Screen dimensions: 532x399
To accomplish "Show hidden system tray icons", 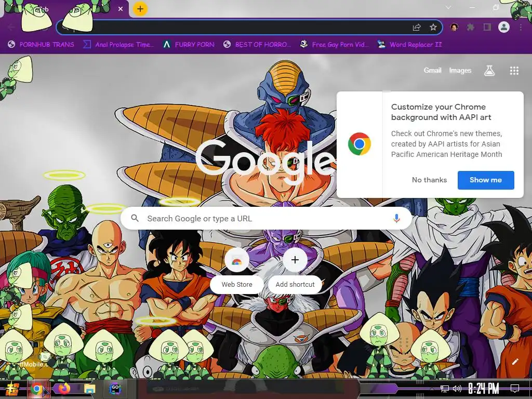I will (432, 389).
